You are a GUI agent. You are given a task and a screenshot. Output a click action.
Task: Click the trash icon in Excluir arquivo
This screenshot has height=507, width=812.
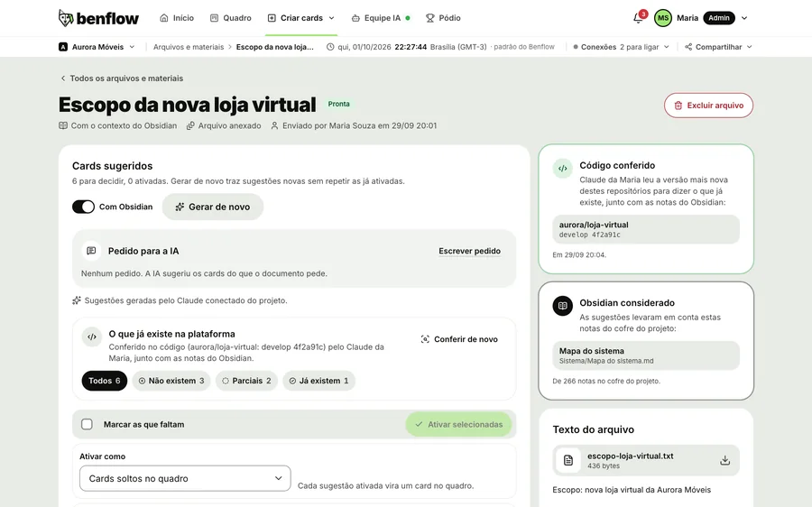pyautogui.click(x=678, y=106)
